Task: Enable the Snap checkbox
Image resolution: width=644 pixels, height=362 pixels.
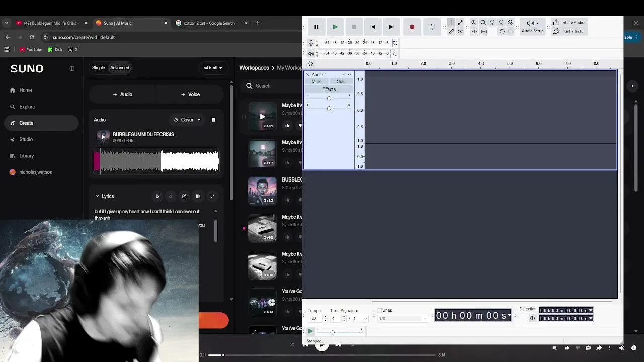Action: [380, 310]
